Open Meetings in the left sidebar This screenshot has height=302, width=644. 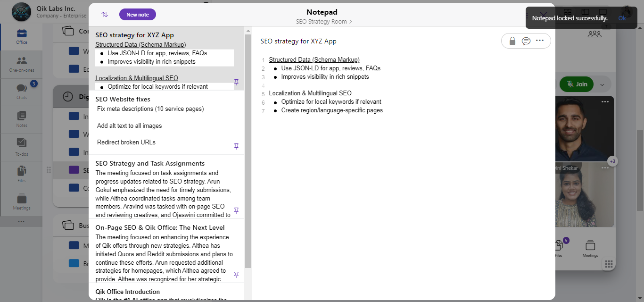click(x=22, y=201)
